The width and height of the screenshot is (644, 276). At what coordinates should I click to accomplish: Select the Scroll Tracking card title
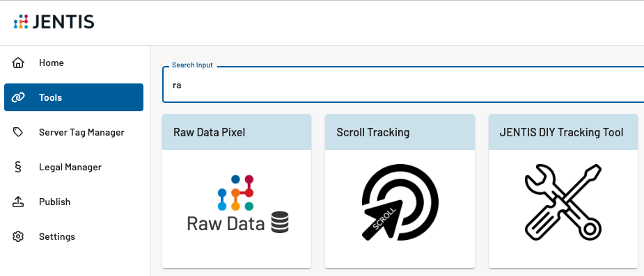[x=373, y=132]
